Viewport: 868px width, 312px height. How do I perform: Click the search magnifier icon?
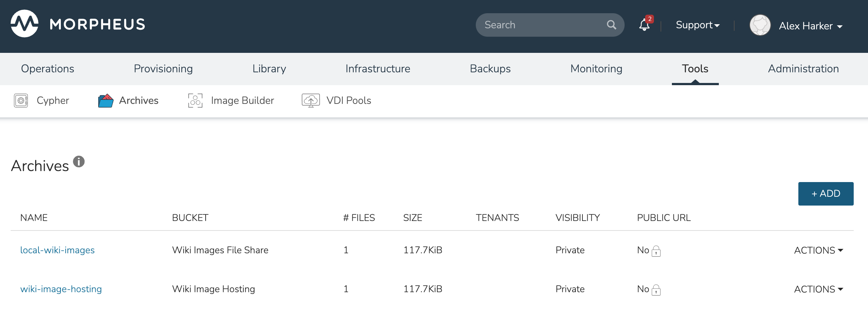click(x=611, y=25)
